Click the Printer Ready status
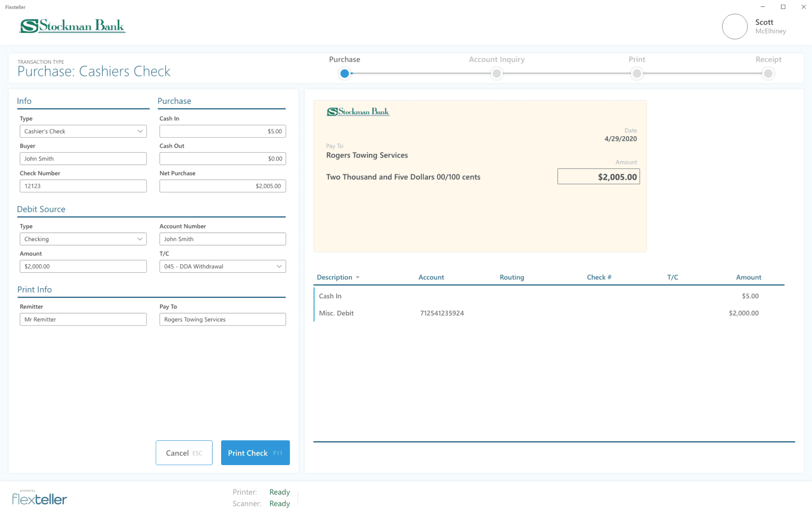Screen dimensions: 812x513 click(280, 492)
